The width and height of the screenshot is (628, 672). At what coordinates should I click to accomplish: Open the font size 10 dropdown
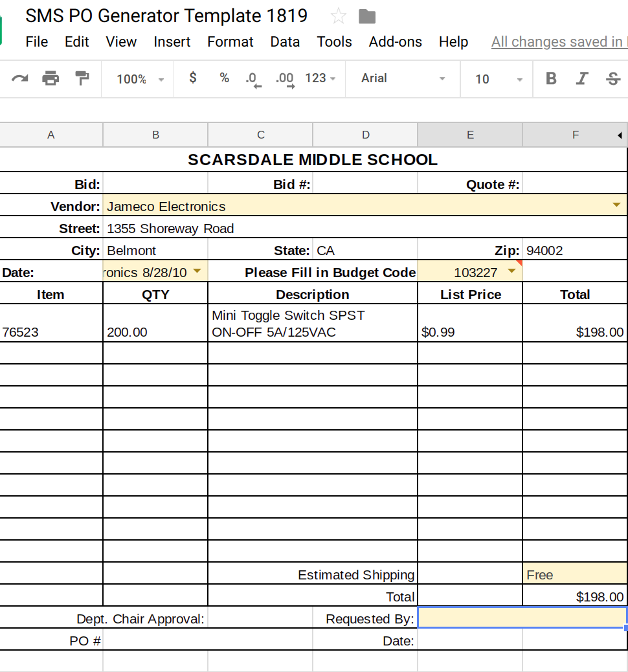pyautogui.click(x=498, y=79)
